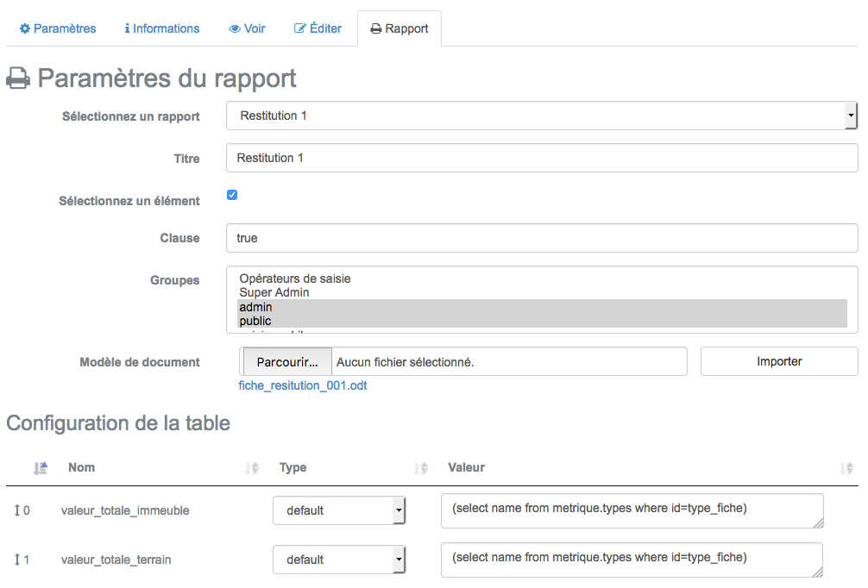Click the Importer button

click(x=779, y=362)
